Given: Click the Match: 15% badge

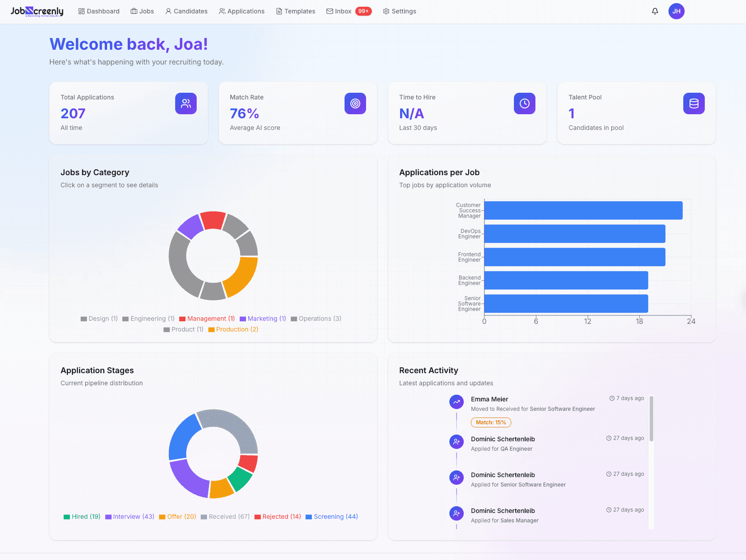Looking at the screenshot, I should 491,422.
